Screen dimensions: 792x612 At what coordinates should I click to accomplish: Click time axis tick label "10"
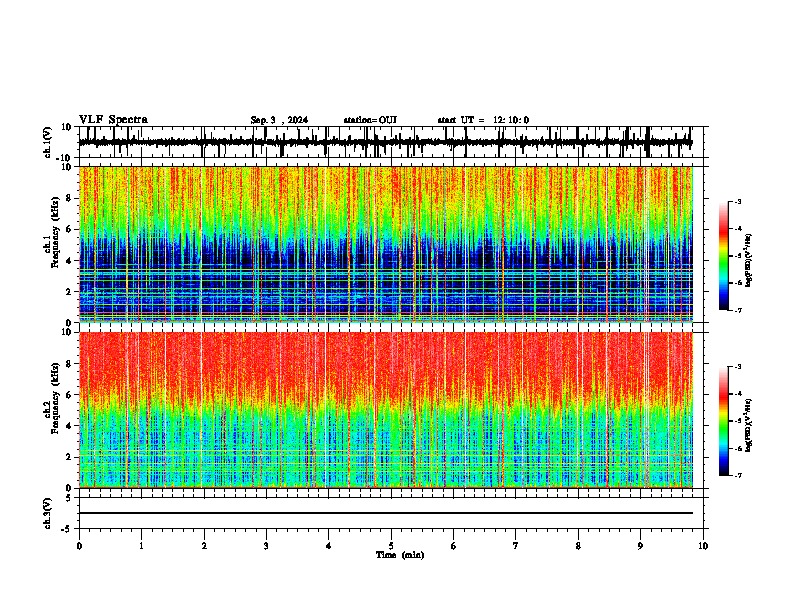coord(703,546)
